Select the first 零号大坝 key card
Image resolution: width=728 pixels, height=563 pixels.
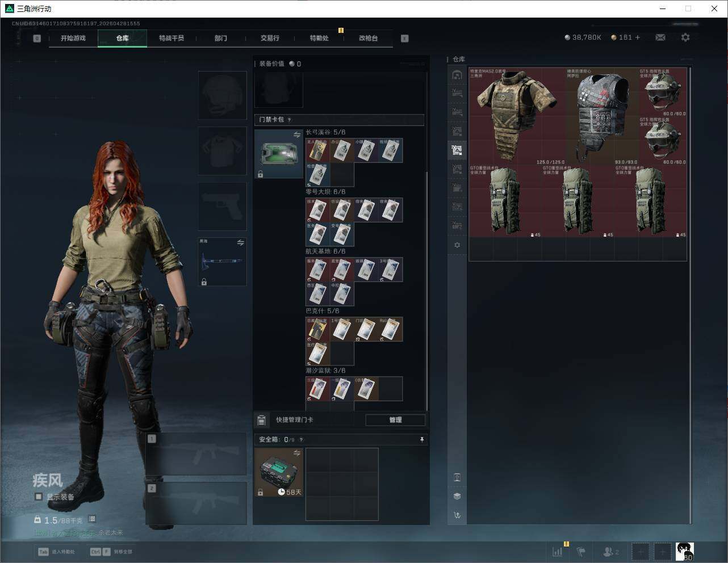(317, 210)
